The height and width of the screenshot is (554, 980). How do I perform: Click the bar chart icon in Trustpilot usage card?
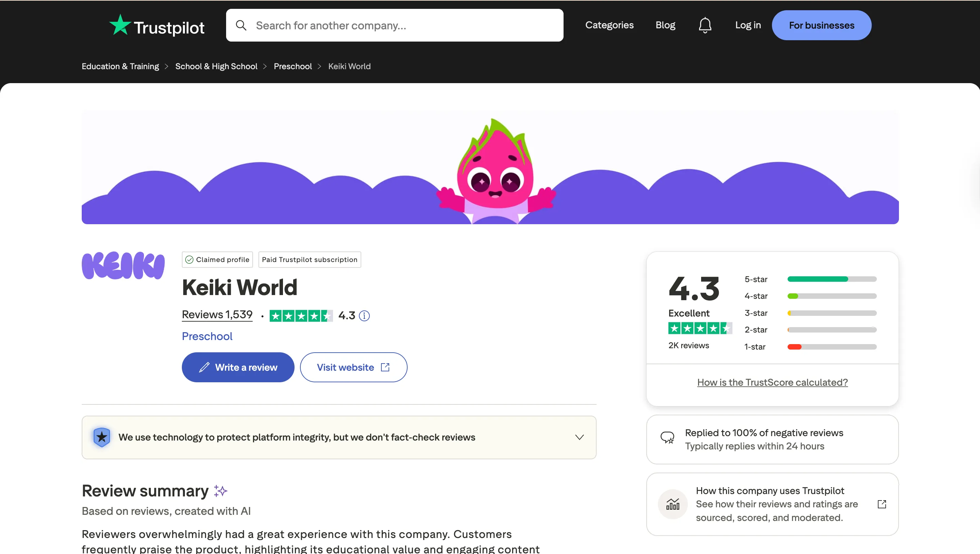(673, 504)
